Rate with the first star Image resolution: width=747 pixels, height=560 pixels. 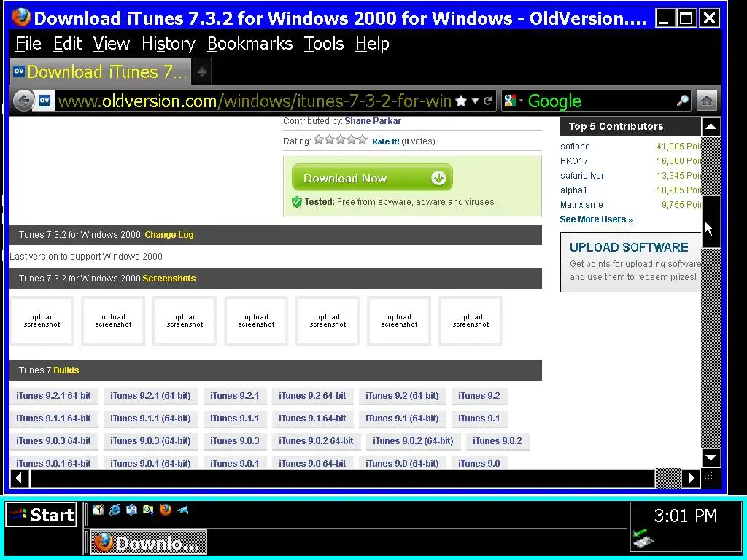319,139
